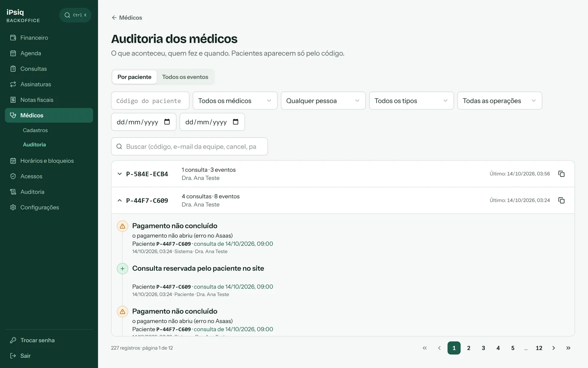The height and width of the screenshot is (368, 588).
Task: Open Consultas in the sidebar
Action: pyautogui.click(x=49, y=69)
